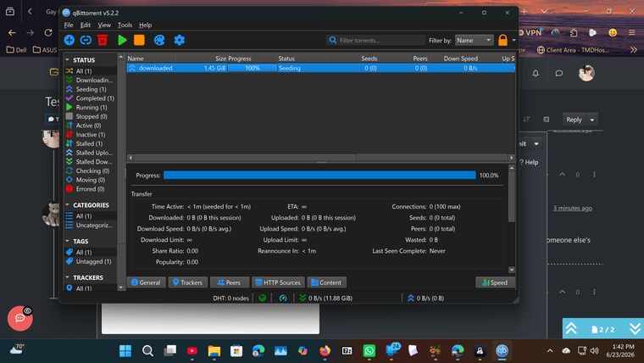Viewport: 644px width, 363px height.
Task: Select the Untagged (1) tag filter
Action: pyautogui.click(x=91, y=261)
